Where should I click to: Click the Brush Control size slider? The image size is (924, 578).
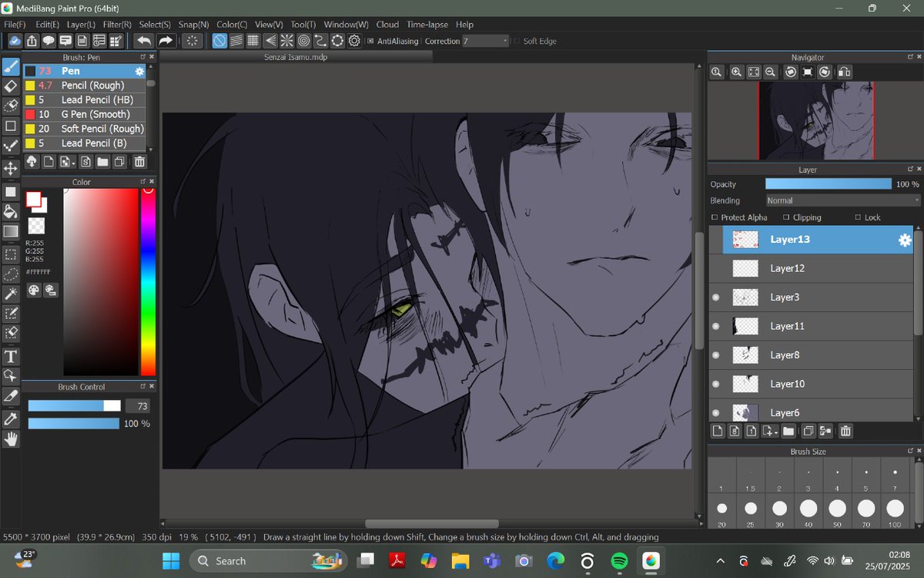(x=75, y=406)
